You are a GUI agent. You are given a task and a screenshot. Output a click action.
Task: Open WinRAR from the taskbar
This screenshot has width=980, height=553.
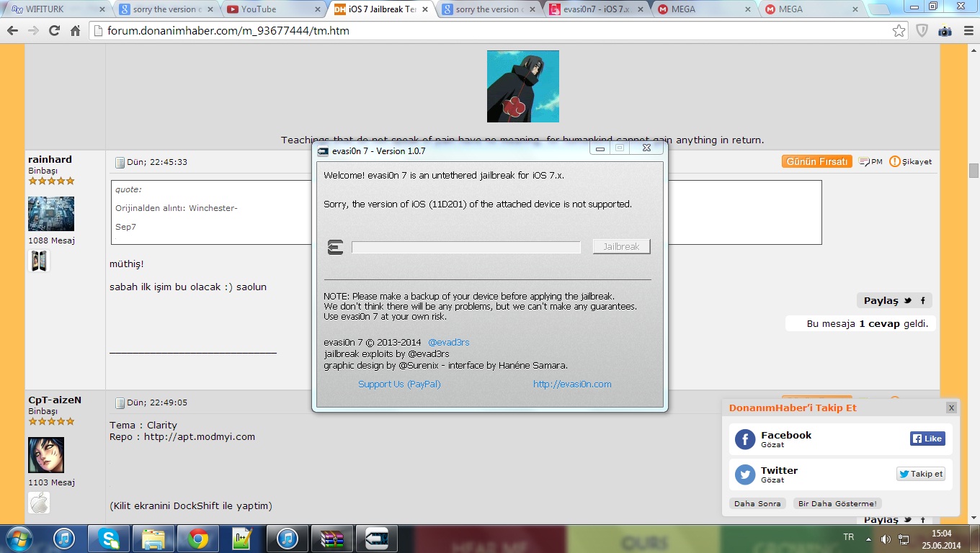tap(332, 539)
